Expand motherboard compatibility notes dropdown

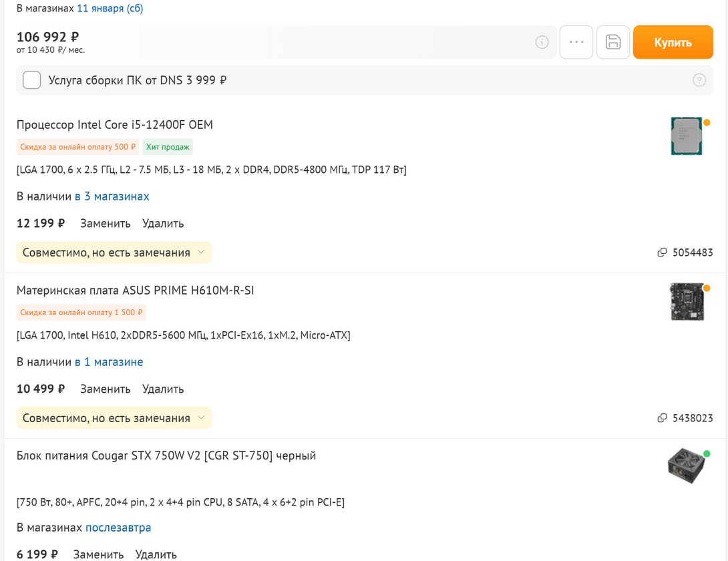[x=114, y=419]
